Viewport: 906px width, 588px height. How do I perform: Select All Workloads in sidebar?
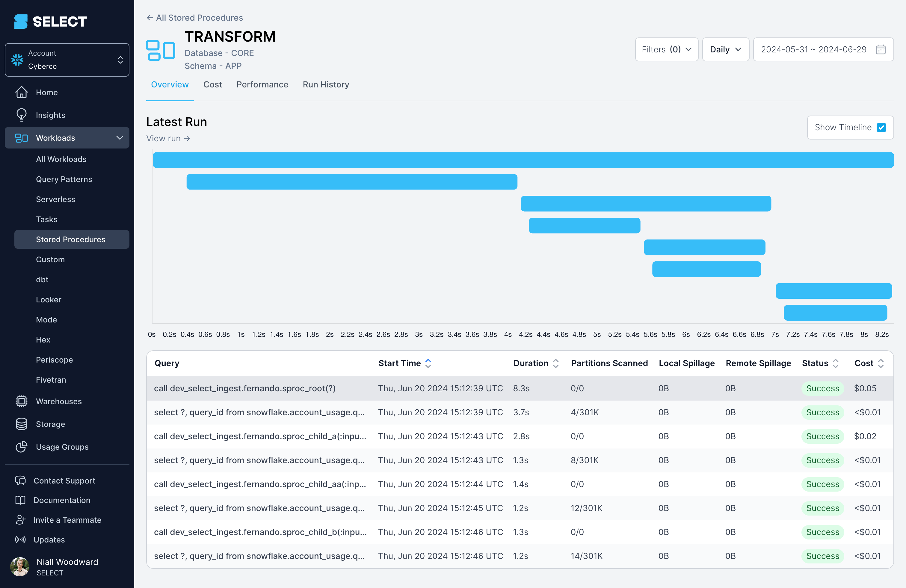click(61, 159)
